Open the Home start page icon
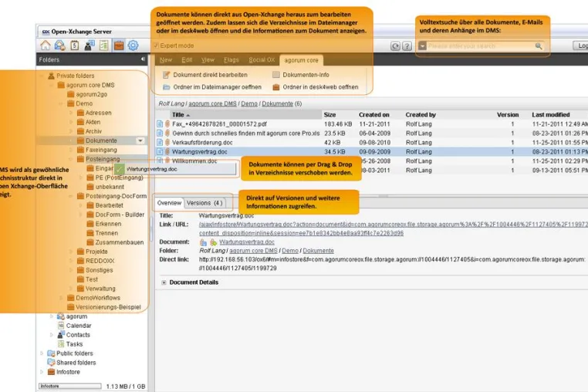This screenshot has height=392, width=588. click(x=46, y=46)
